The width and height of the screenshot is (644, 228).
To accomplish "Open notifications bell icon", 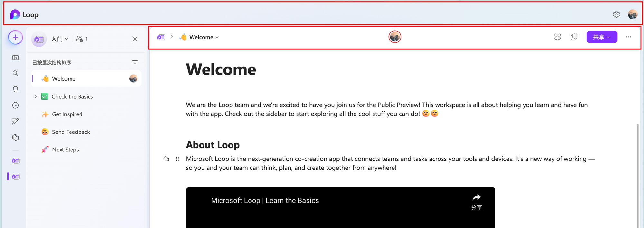I will (x=15, y=89).
